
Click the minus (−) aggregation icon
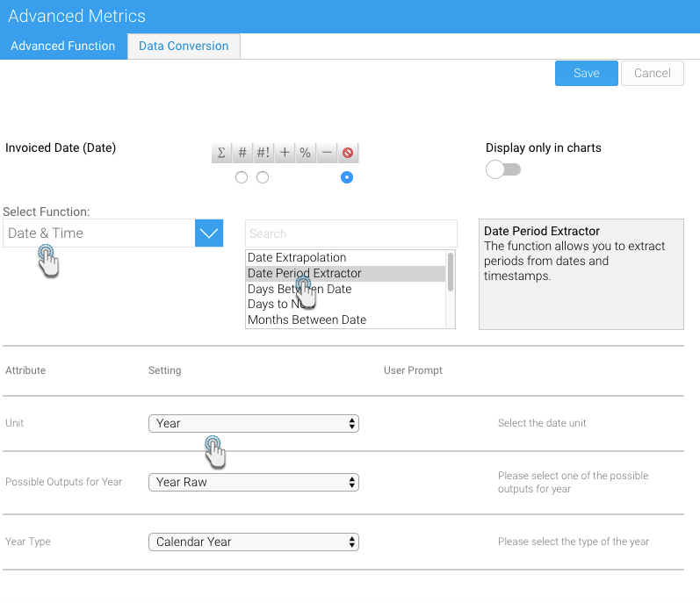[x=327, y=153]
